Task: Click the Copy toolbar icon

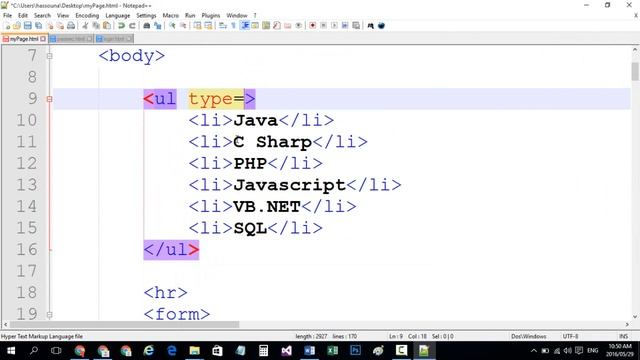Action: (x=96, y=26)
